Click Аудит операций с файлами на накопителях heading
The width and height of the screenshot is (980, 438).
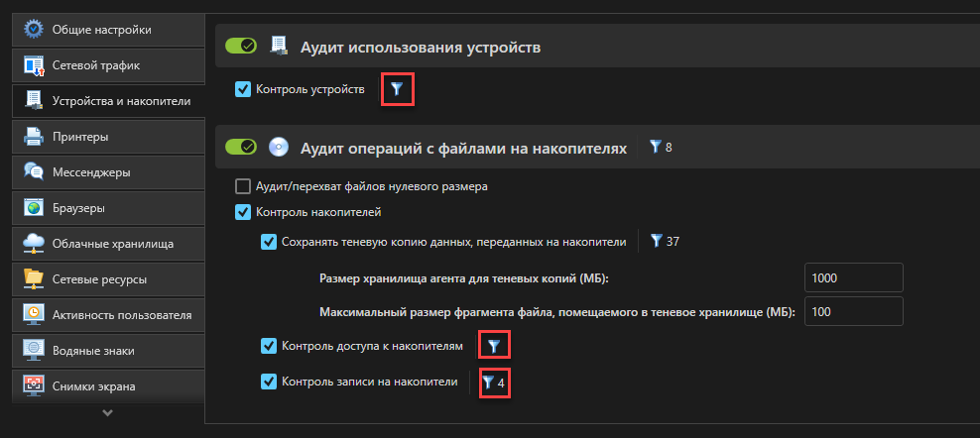click(x=464, y=148)
